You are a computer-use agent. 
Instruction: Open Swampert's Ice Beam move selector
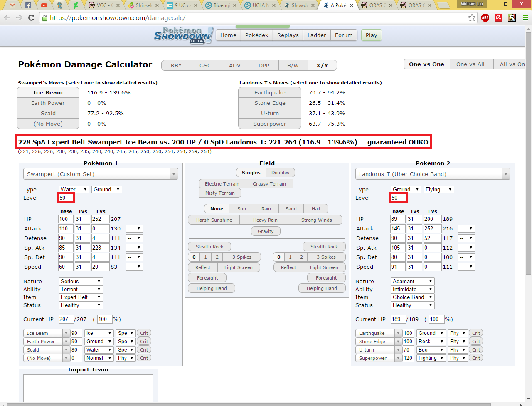click(x=47, y=333)
